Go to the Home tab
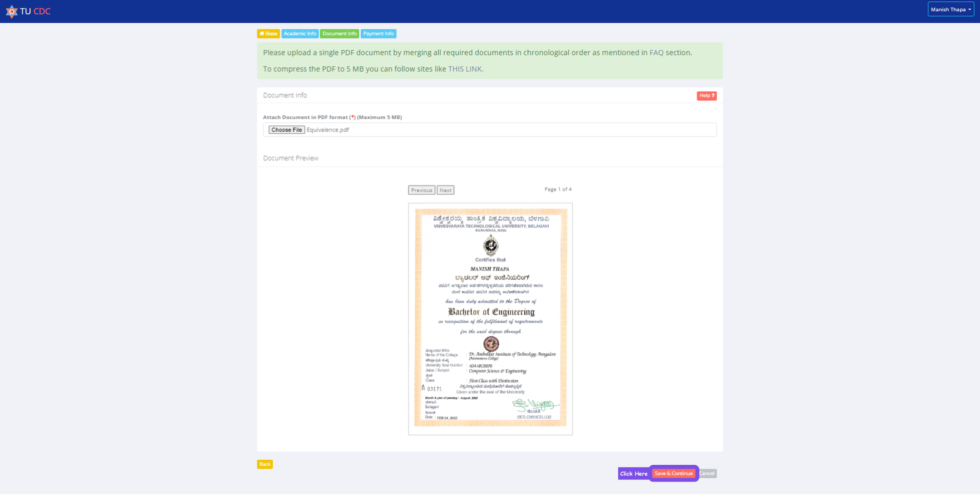This screenshot has height=496, width=980. (x=268, y=34)
